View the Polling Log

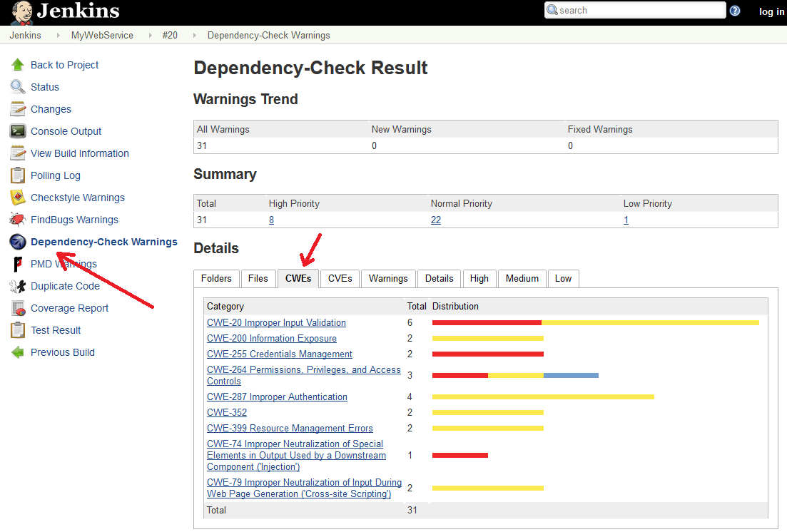click(x=17, y=175)
